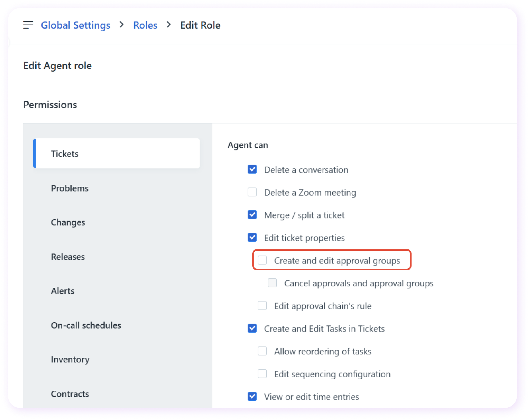Open the hamburger navigation menu icon
Screen dimensions: 529x420
(28, 25)
